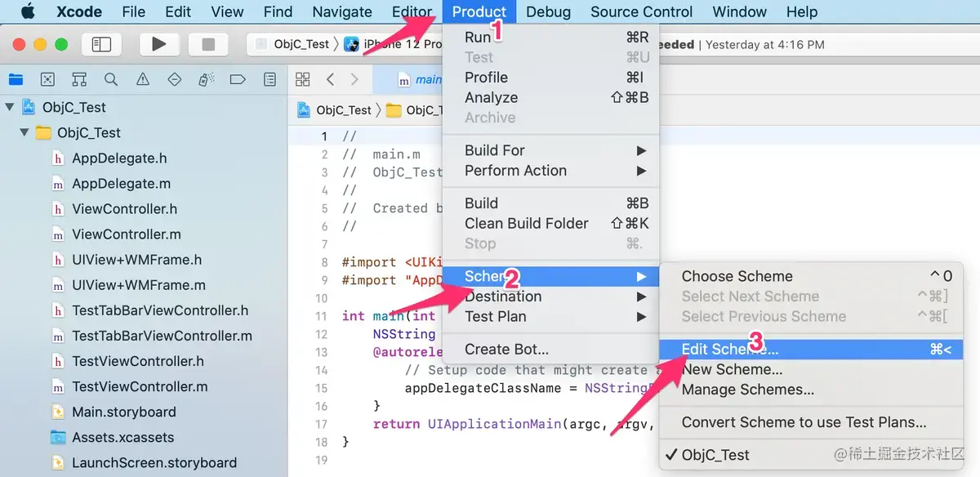Click the related items grid icon
980x477 pixels.
click(x=303, y=79)
